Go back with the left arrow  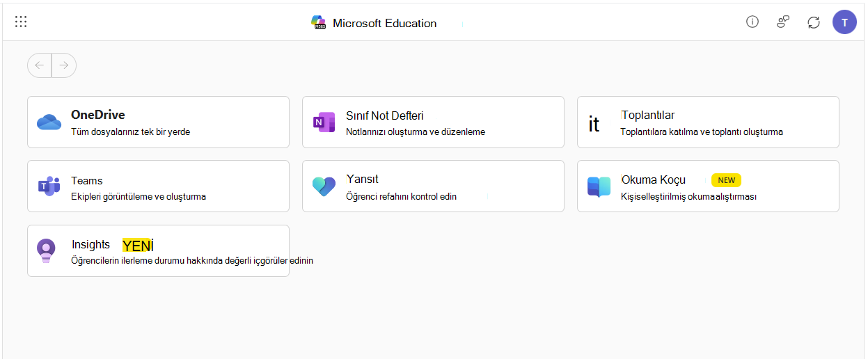pos(40,65)
